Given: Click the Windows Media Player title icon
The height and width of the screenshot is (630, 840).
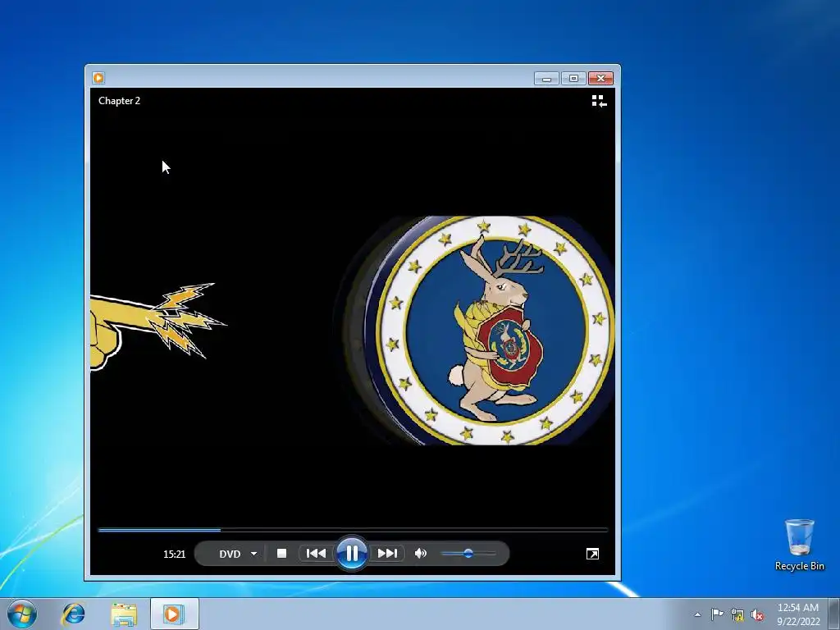Looking at the screenshot, I should click(98, 78).
